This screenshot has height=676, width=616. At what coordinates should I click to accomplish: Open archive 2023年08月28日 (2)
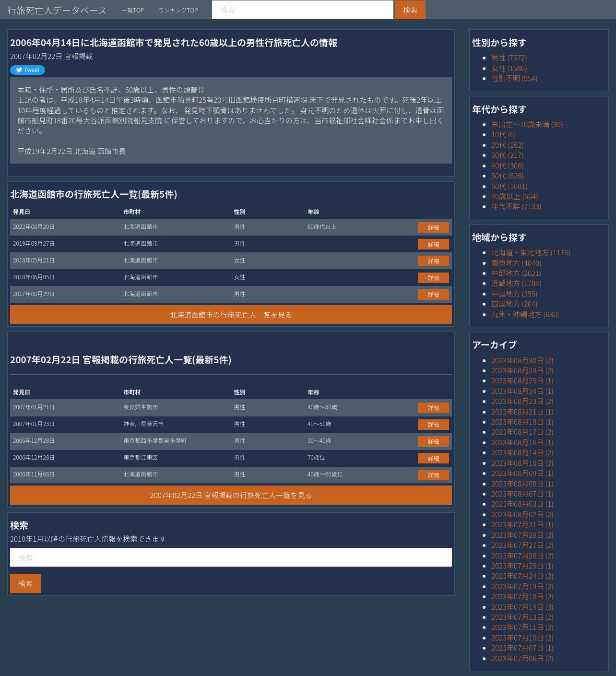tap(522, 370)
